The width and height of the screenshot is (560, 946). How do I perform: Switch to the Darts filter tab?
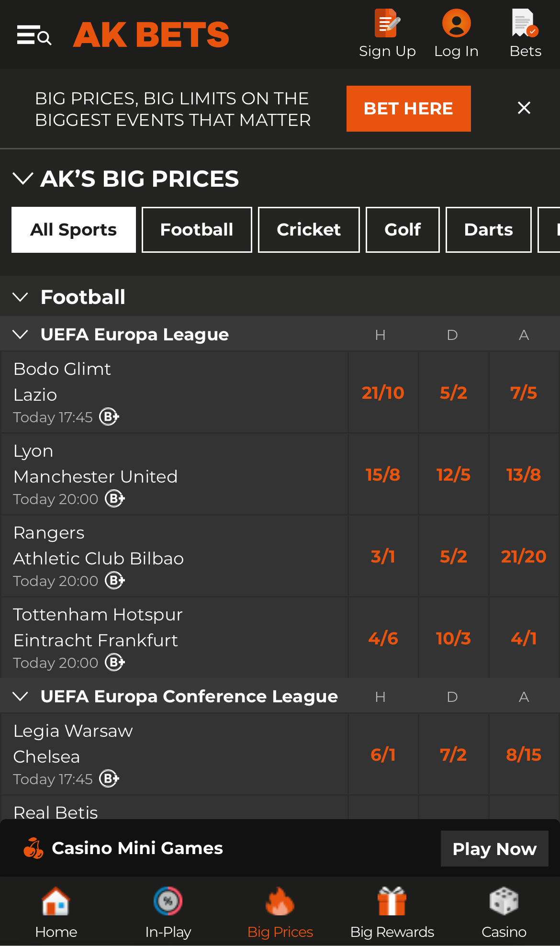point(488,230)
